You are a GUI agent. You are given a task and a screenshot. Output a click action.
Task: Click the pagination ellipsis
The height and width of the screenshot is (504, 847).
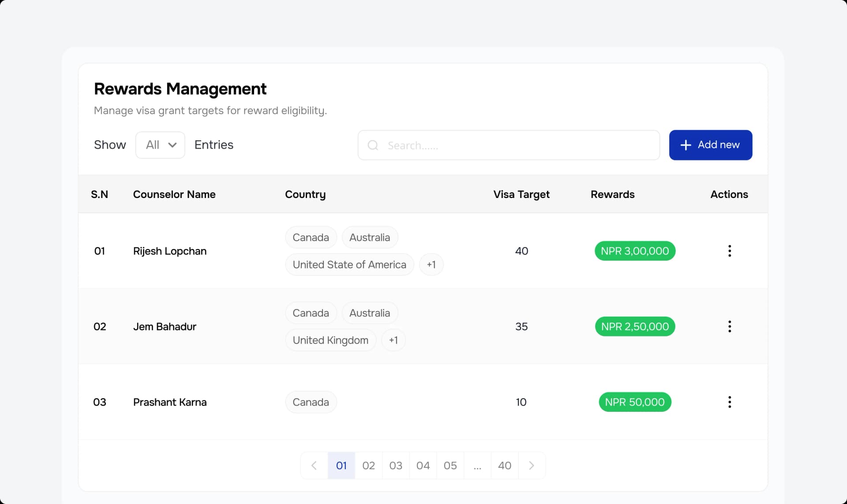pos(477,465)
